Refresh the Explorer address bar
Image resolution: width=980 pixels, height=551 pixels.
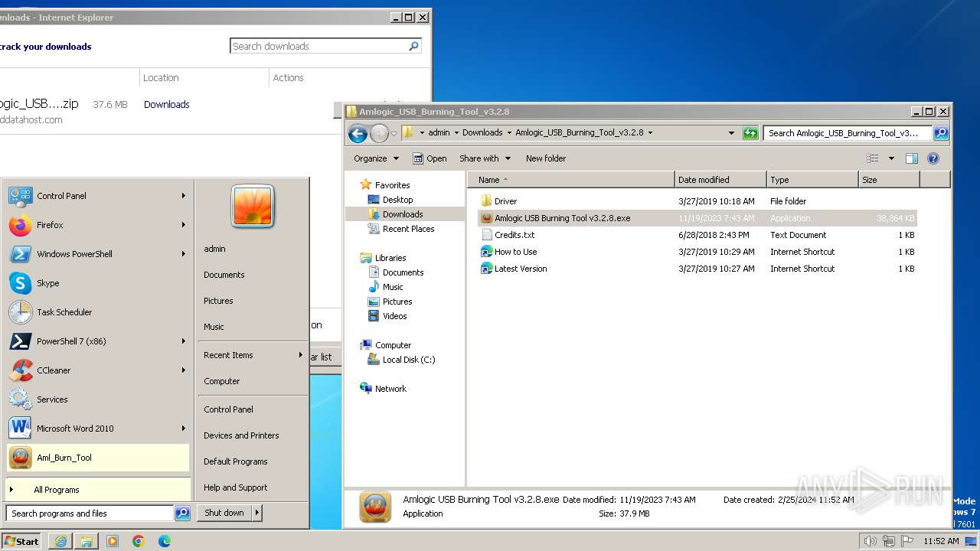tap(751, 133)
